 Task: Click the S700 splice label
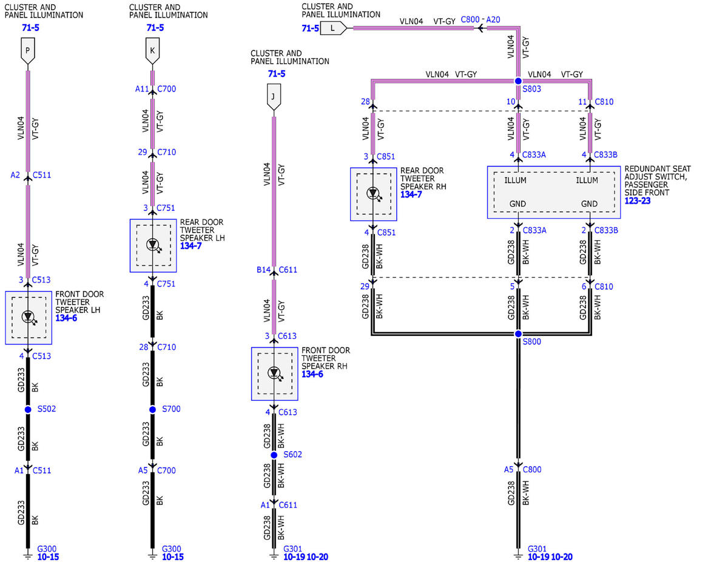[171, 409]
